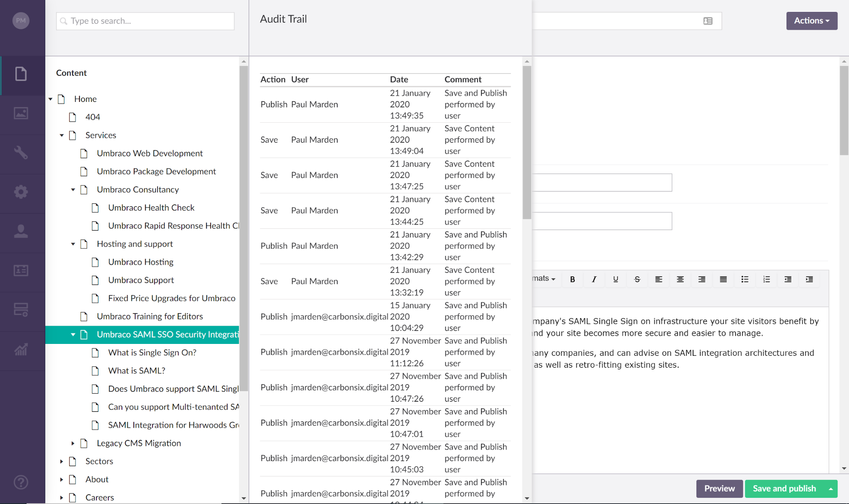Open the Media section icon in sidebar

pyautogui.click(x=21, y=113)
